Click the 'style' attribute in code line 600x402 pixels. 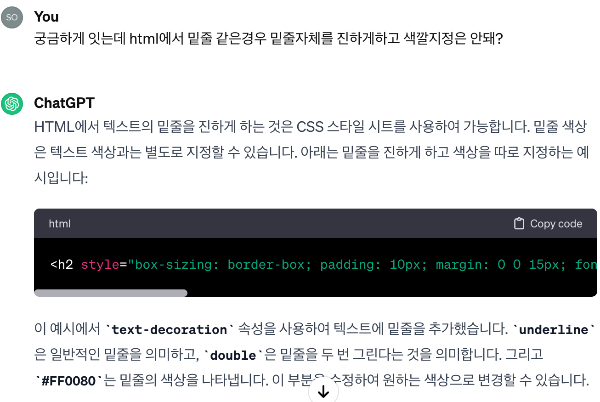point(100,264)
